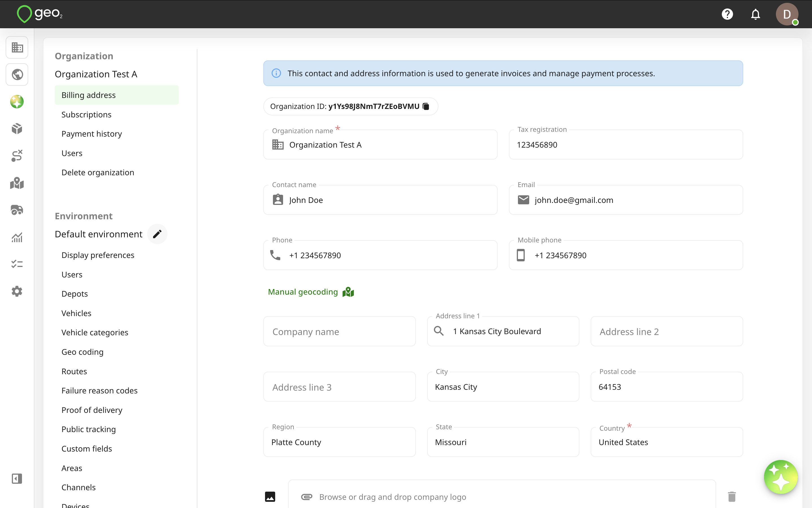This screenshot has width=812, height=508.
Task: Click the Email input field
Action: pyautogui.click(x=626, y=200)
